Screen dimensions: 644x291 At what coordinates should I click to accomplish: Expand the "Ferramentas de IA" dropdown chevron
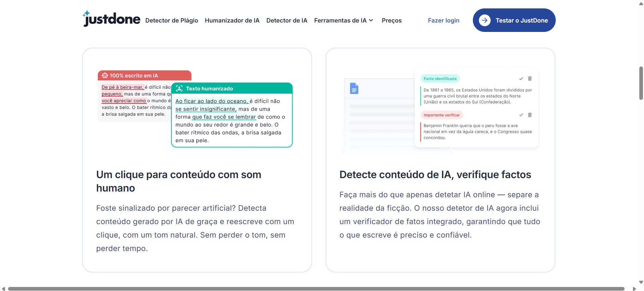(x=371, y=20)
